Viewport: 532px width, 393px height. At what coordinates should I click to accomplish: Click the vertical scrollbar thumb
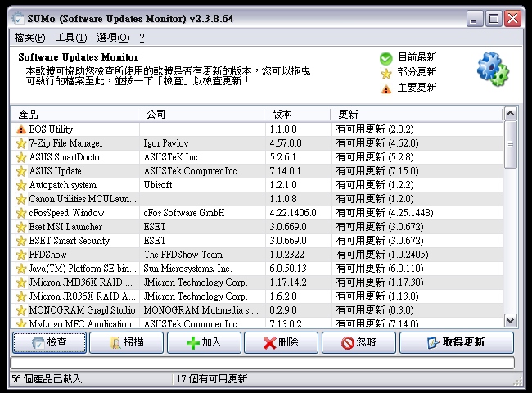click(510, 144)
